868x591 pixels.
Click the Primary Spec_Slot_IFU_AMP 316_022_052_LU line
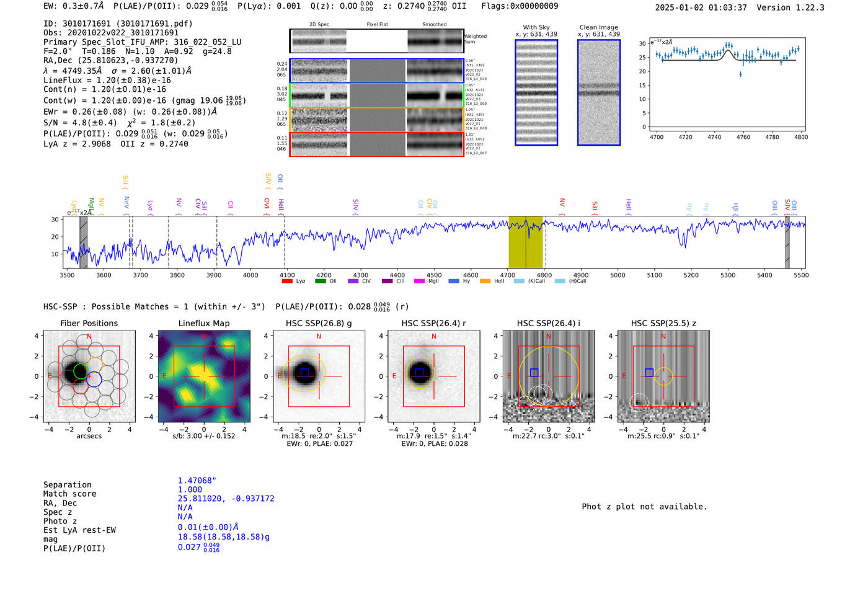click(143, 42)
